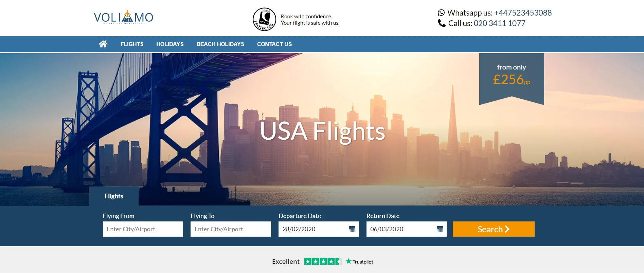Go to Contact Us page

point(274,44)
